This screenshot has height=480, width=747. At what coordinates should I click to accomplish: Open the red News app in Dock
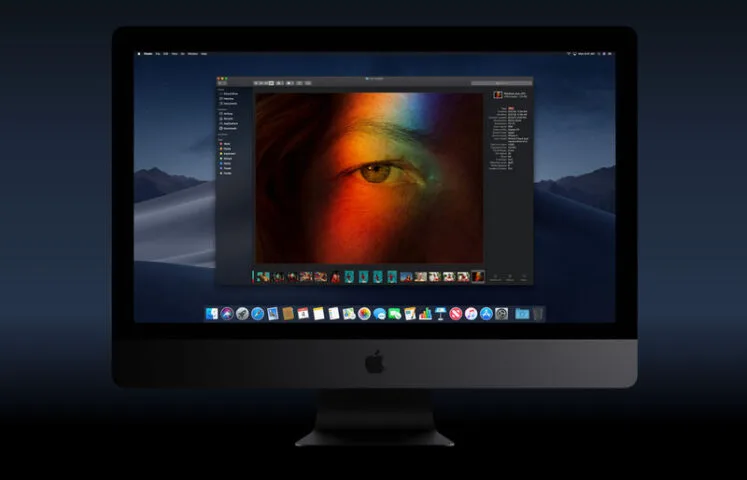point(455,314)
